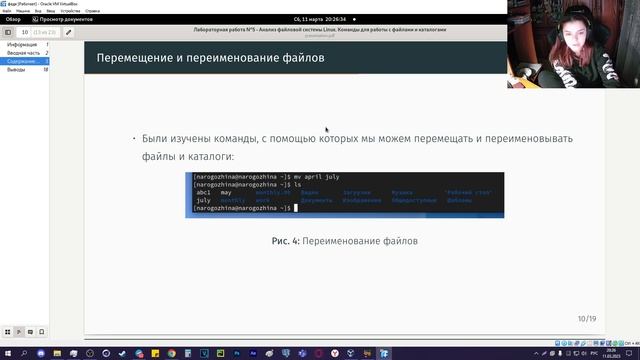Open the Справка menu in VirtualBox
Screen dimensions: 640x360
93,11
